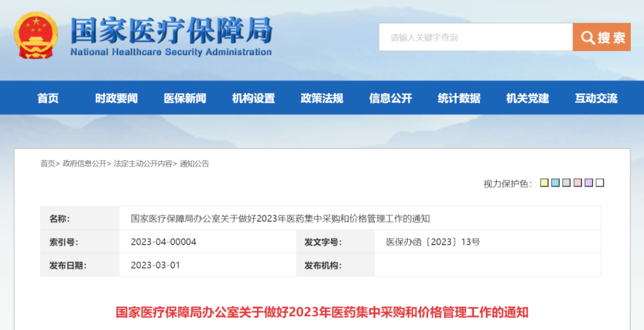Go to 机关党建 in the navigation bar
This screenshot has width=644, height=330.
pos(528,98)
